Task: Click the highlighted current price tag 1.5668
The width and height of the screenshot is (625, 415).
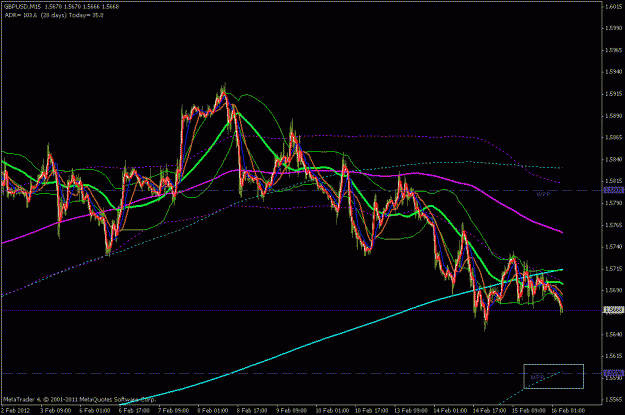Action: [x=614, y=310]
